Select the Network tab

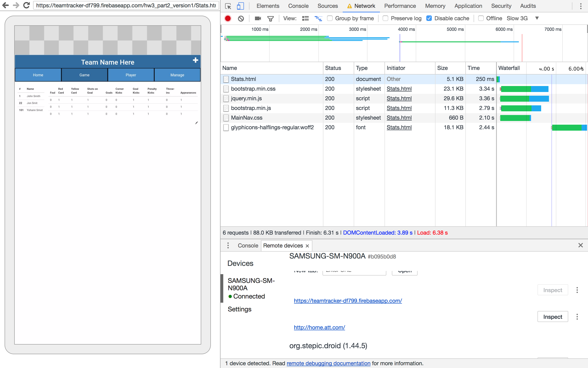pyautogui.click(x=361, y=6)
